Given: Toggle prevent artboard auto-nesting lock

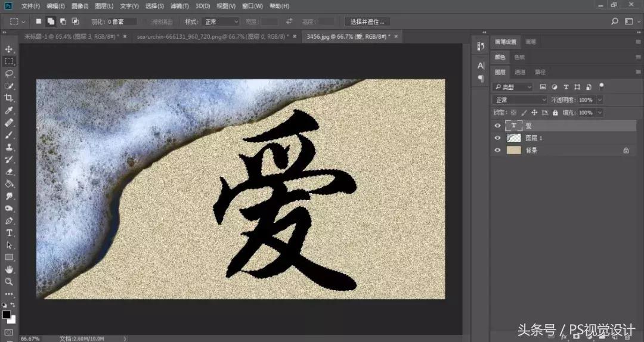Looking at the screenshot, I should [x=545, y=113].
